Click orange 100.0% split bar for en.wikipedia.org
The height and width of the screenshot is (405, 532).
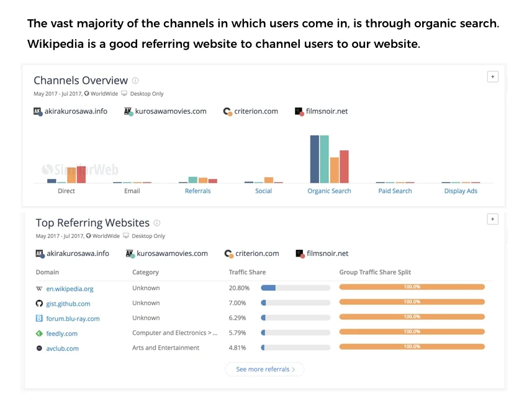(x=412, y=287)
